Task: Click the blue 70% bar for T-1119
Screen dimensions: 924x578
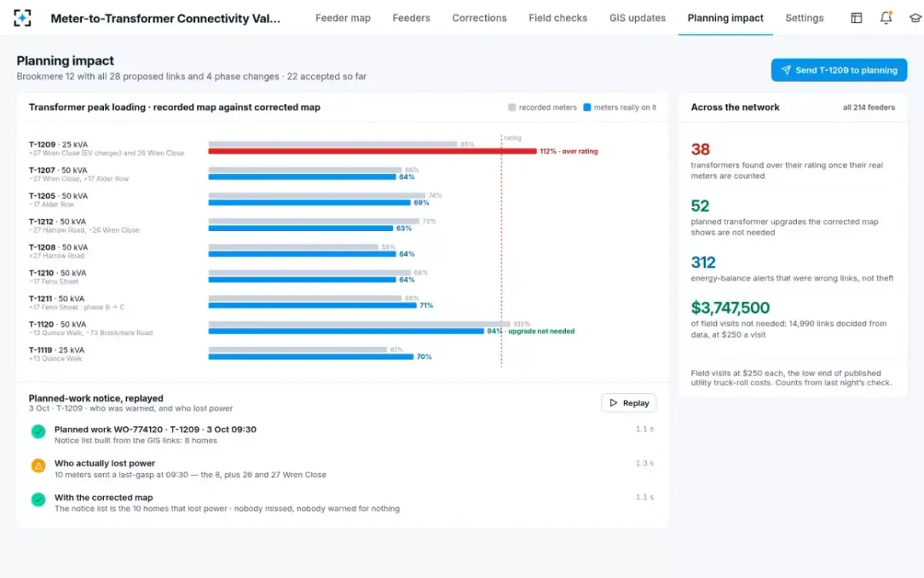Action: click(x=310, y=357)
